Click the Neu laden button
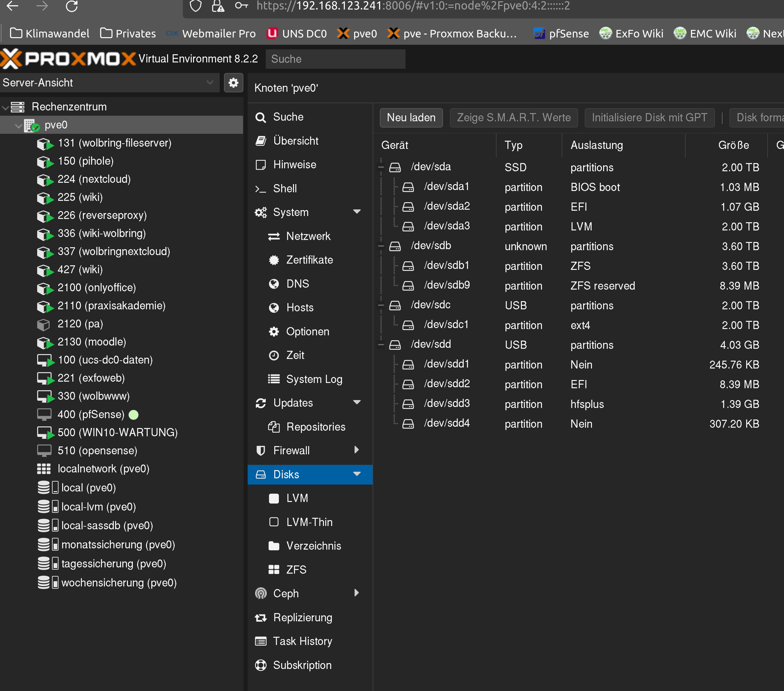784x691 pixels. 411,117
